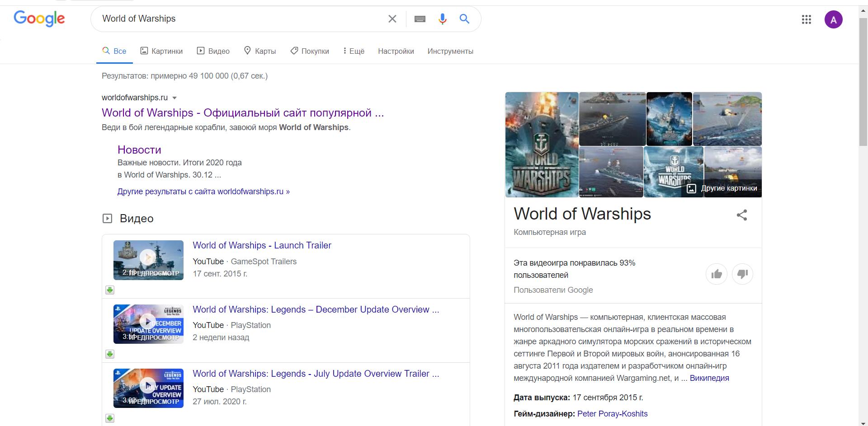Click Другие картинки to view more images

click(722, 188)
